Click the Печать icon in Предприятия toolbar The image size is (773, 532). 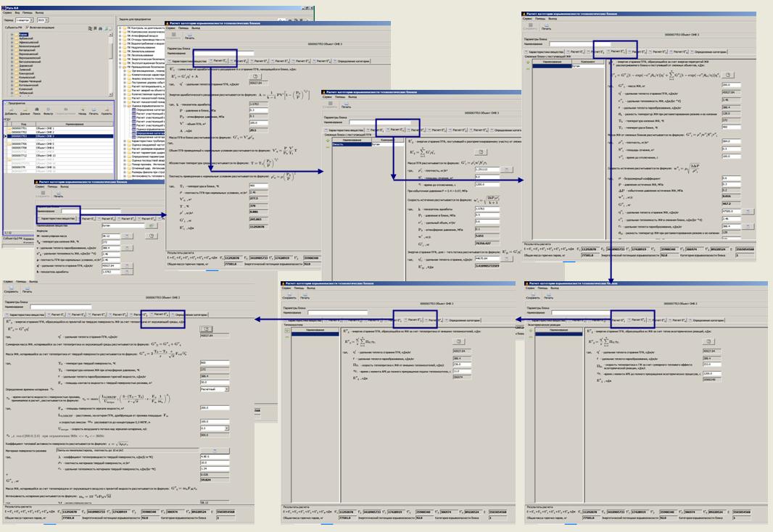pyautogui.click(x=94, y=111)
